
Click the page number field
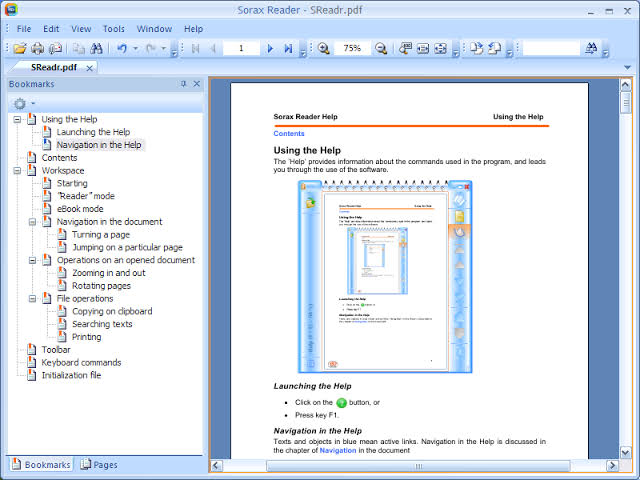click(x=241, y=49)
